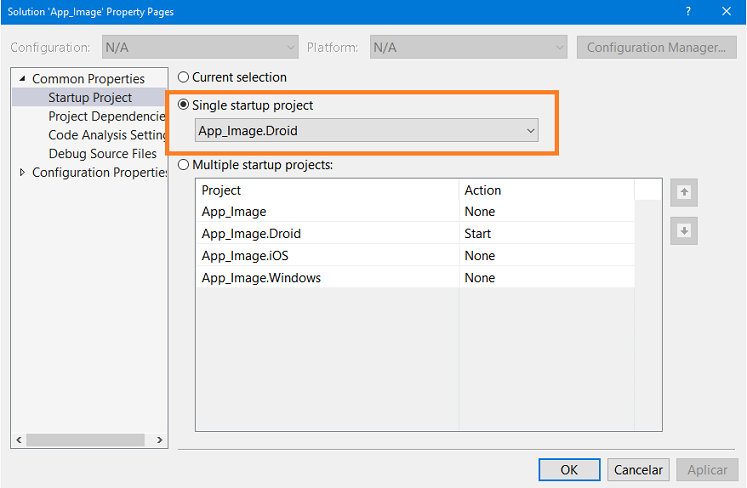Select the App_Image.iOS row in project list
Image resolution: width=747 pixels, height=488 pixels.
[x=415, y=255]
